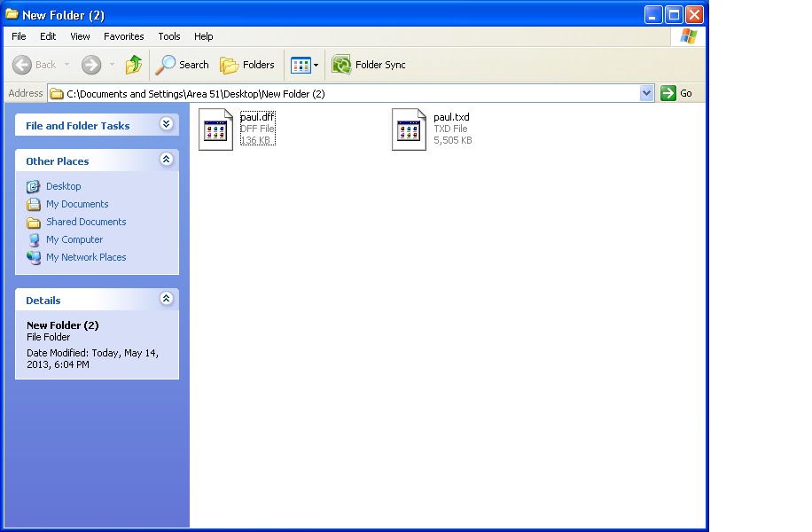Open Forward history dropdown arrow

coord(112,65)
